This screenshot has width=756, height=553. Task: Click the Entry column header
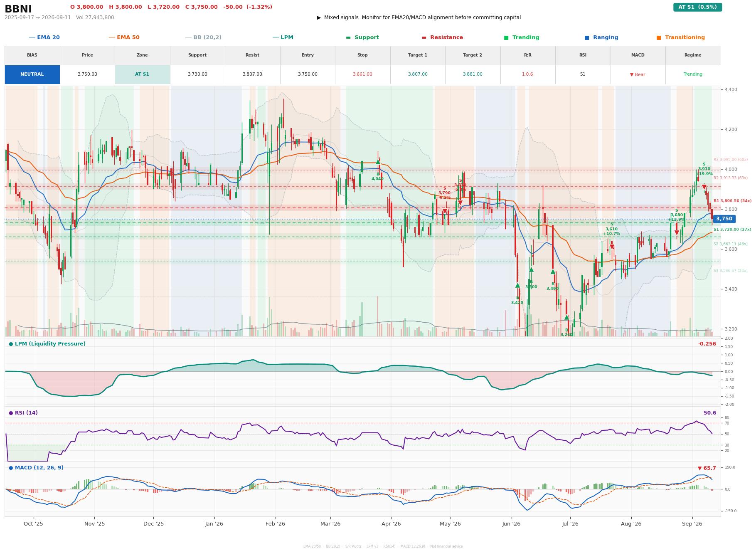[308, 55]
